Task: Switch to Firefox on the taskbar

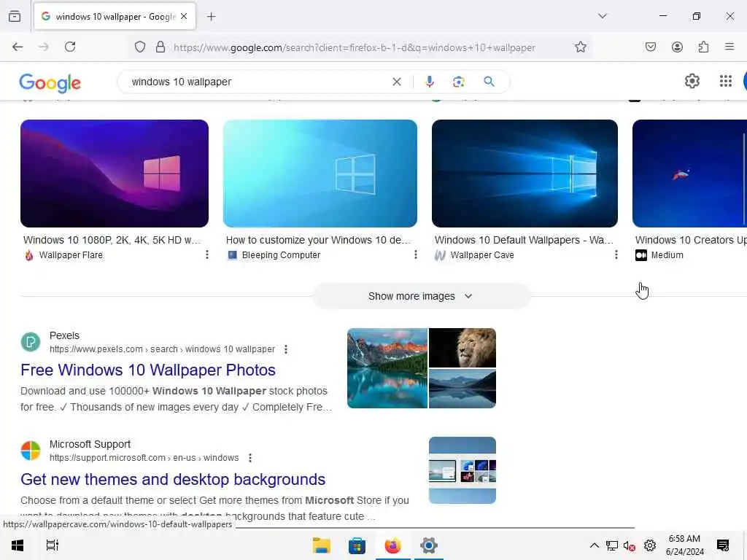Action: click(392, 545)
